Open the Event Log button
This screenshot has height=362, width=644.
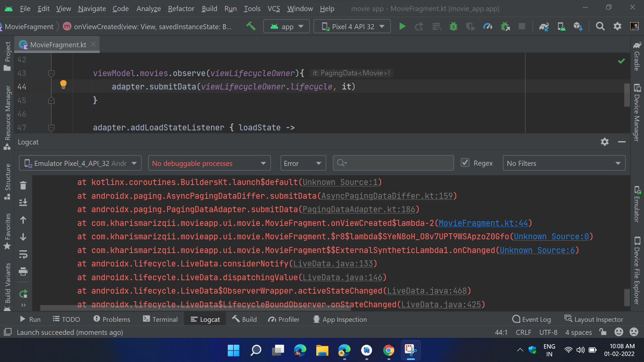coord(532,319)
